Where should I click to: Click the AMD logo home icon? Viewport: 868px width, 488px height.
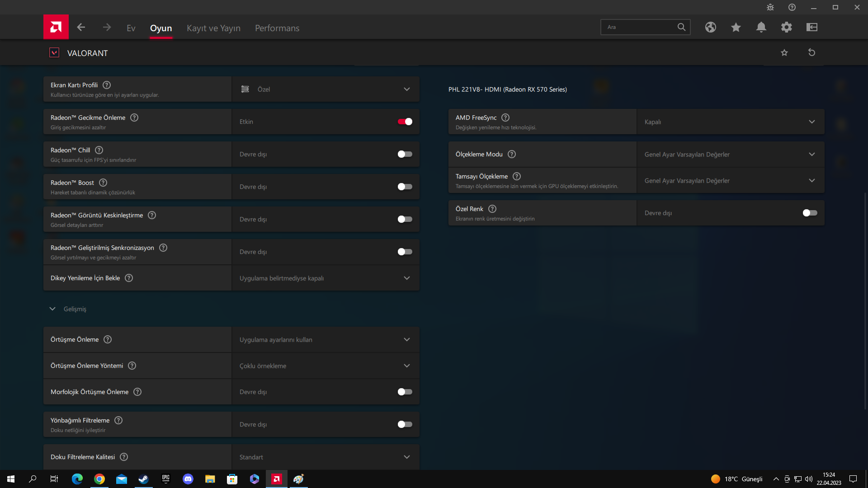click(x=56, y=27)
